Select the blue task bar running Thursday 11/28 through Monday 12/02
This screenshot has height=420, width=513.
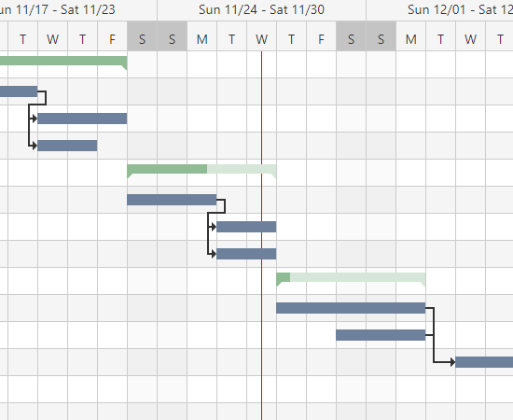pyautogui.click(x=351, y=308)
